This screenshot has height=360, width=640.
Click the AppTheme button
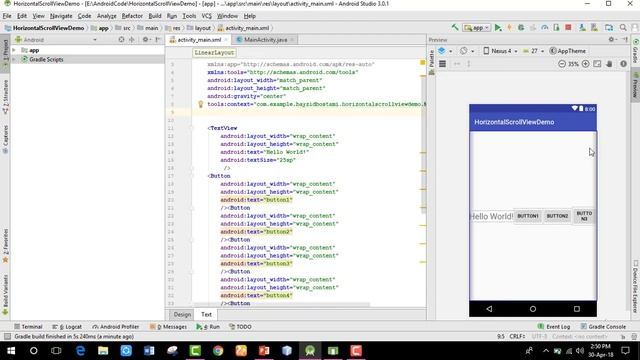(x=568, y=51)
